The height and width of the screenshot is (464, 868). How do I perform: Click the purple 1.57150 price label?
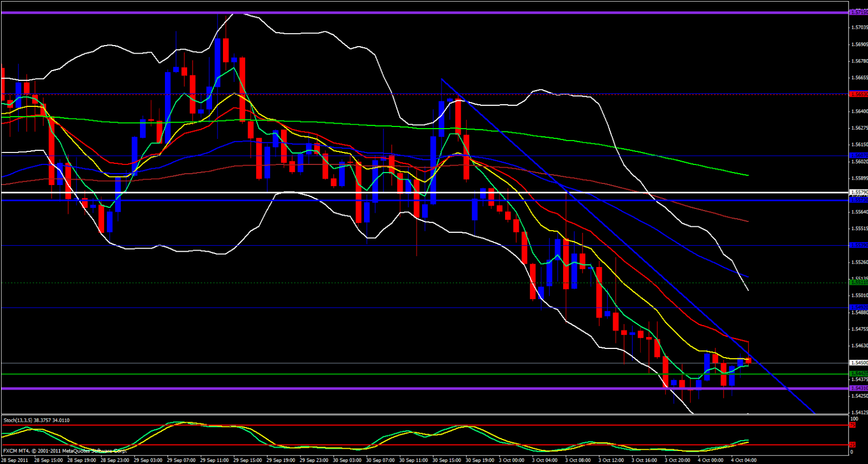click(858, 12)
